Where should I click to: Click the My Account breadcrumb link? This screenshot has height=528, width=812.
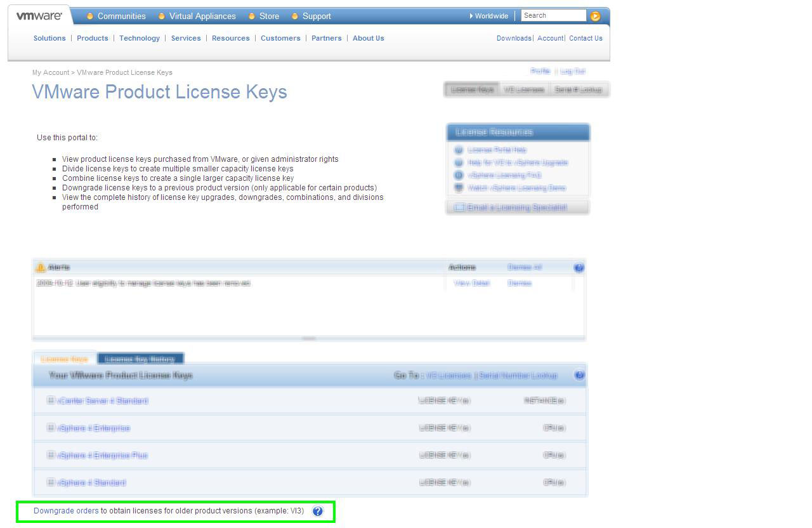(x=51, y=72)
